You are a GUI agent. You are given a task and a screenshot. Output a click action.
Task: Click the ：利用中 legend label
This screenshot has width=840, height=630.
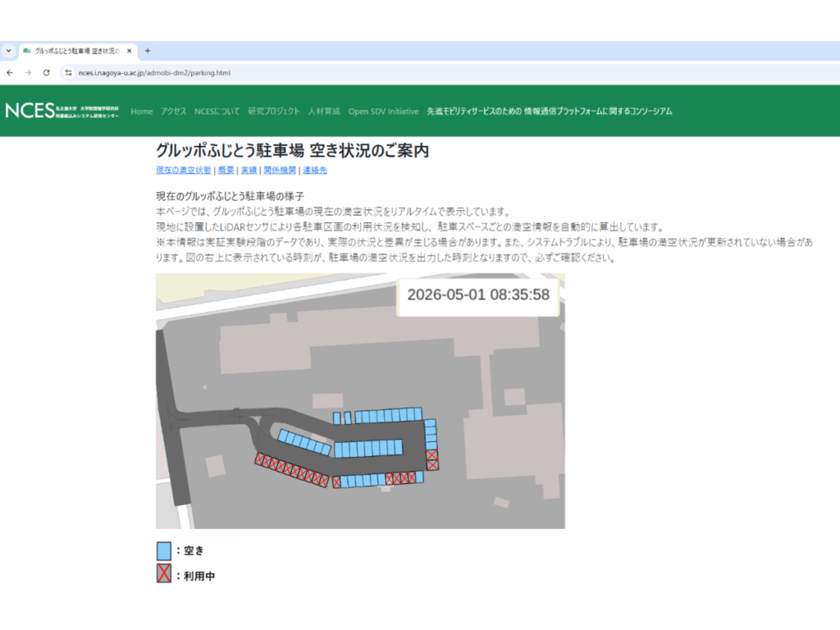pyautogui.click(x=195, y=576)
